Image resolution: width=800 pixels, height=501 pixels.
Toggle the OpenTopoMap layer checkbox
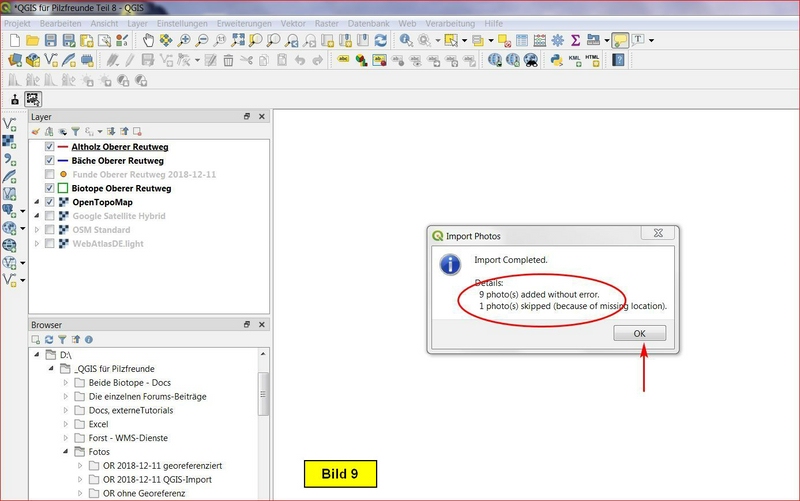[x=49, y=202]
